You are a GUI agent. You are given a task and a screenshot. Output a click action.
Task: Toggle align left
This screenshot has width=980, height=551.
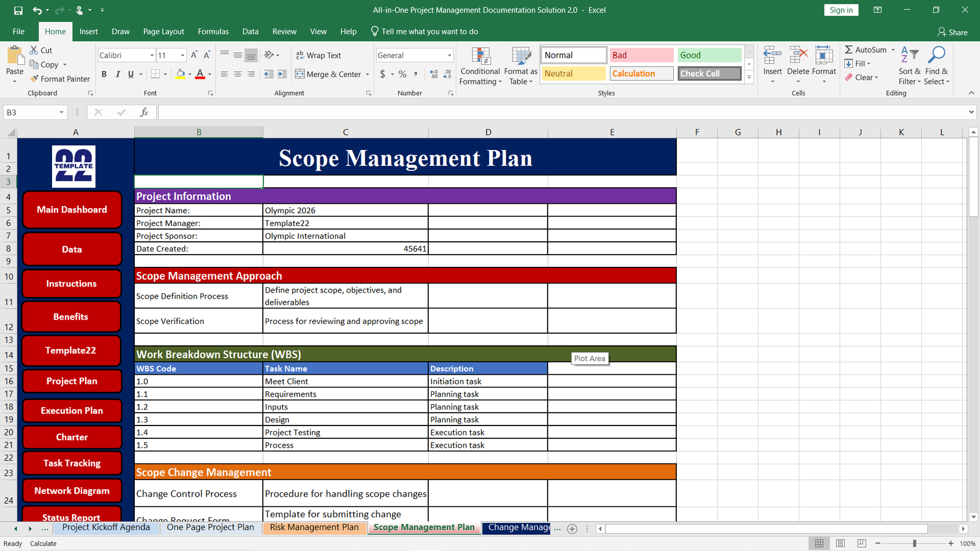coord(224,74)
